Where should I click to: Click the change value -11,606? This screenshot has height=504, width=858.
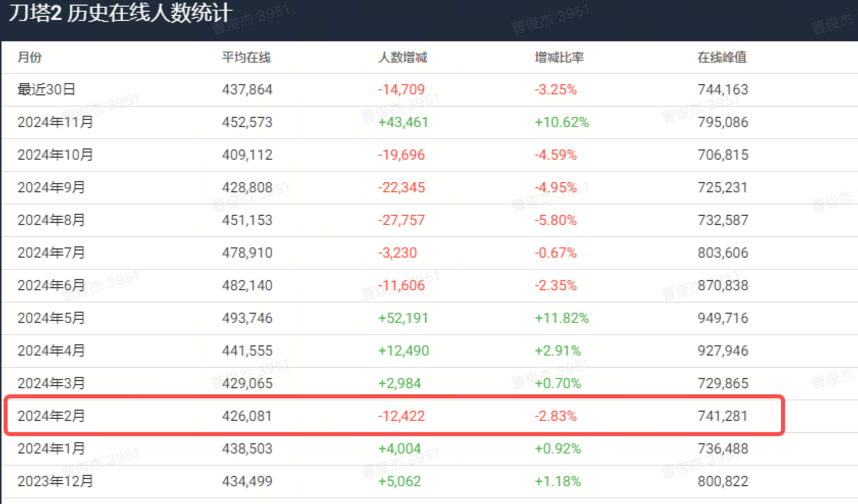(x=401, y=286)
